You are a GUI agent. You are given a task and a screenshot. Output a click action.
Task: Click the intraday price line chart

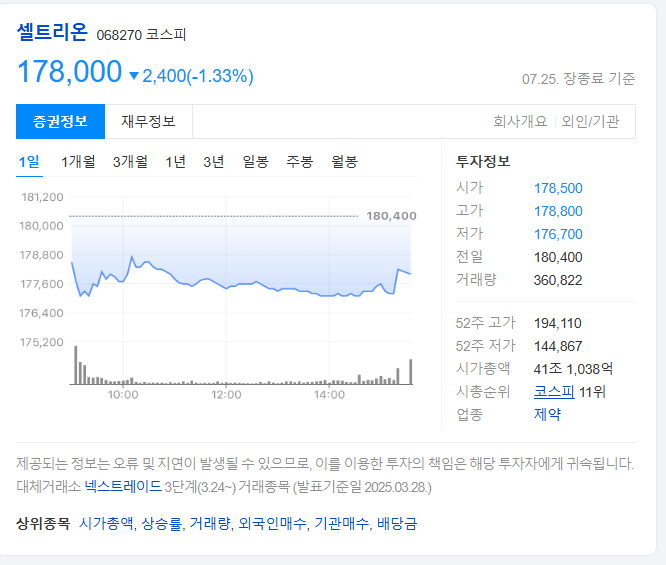[241, 276]
